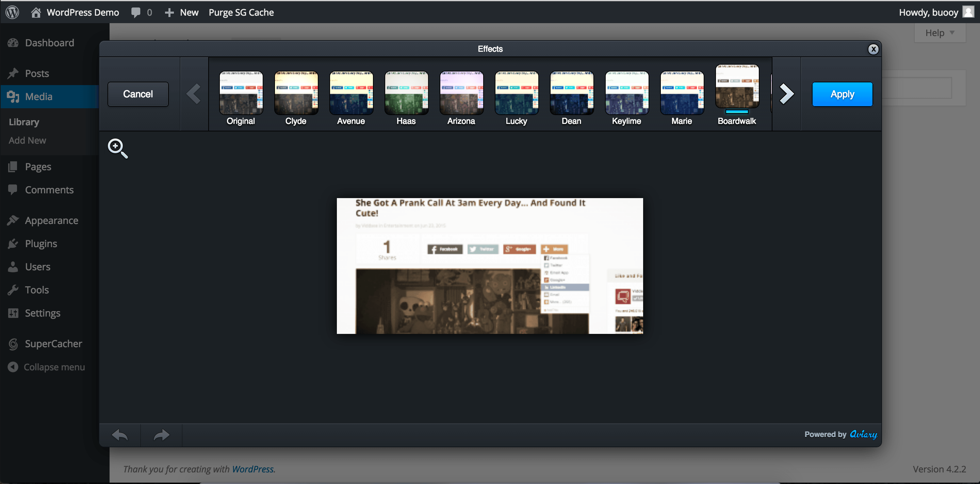Open Comments in the sidebar
The height and width of the screenshot is (484, 980).
pyautogui.click(x=49, y=190)
